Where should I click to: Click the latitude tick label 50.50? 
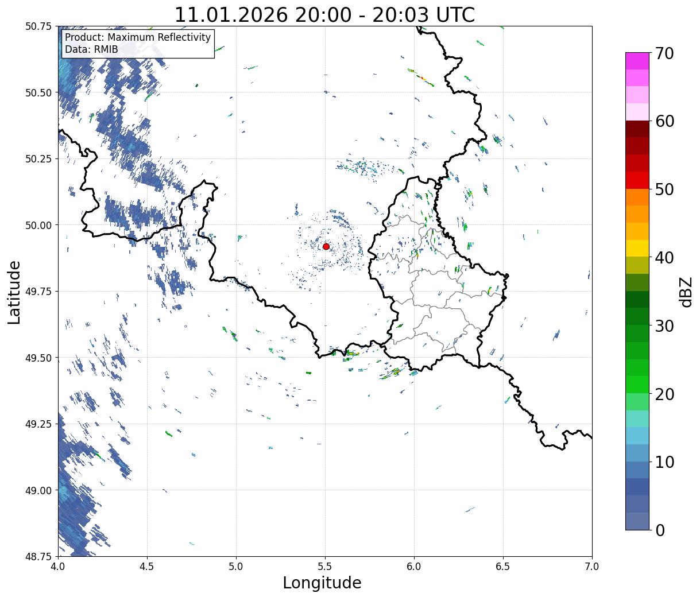pyautogui.click(x=38, y=92)
